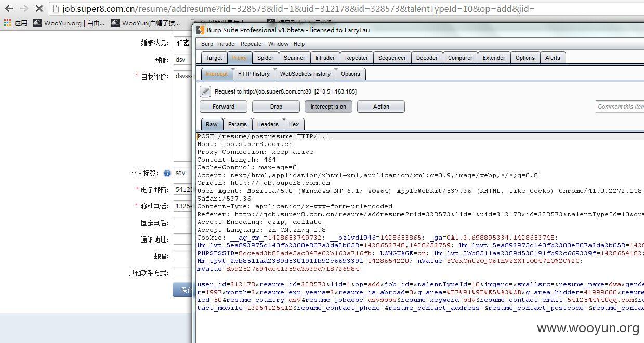
Task: Open the Repeater tool tab
Action: click(x=357, y=58)
